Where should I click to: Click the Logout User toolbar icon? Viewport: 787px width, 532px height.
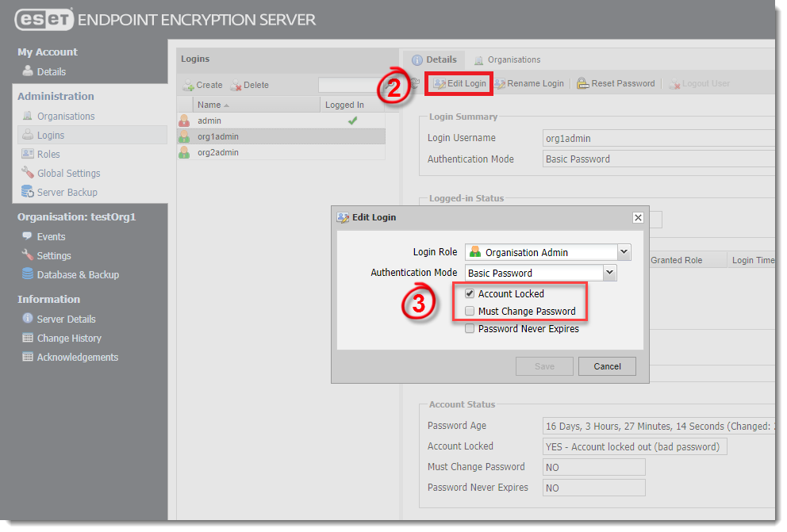(675, 84)
